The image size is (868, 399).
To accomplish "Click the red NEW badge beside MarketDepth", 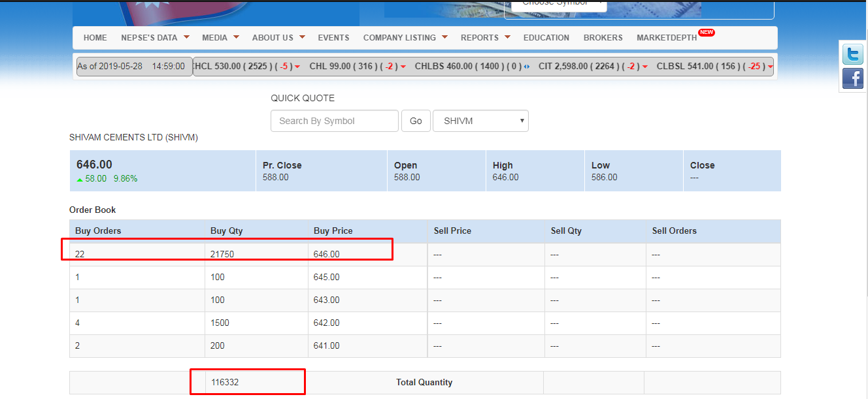I will click(706, 32).
